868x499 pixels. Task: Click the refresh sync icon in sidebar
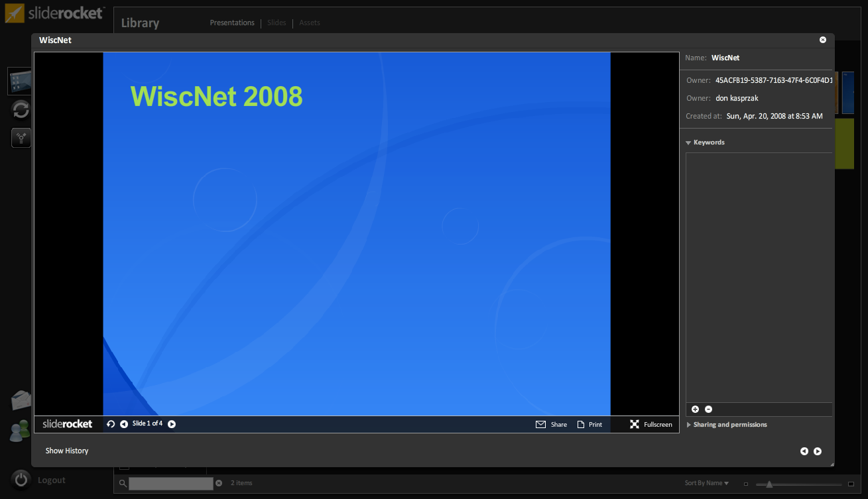(x=21, y=109)
